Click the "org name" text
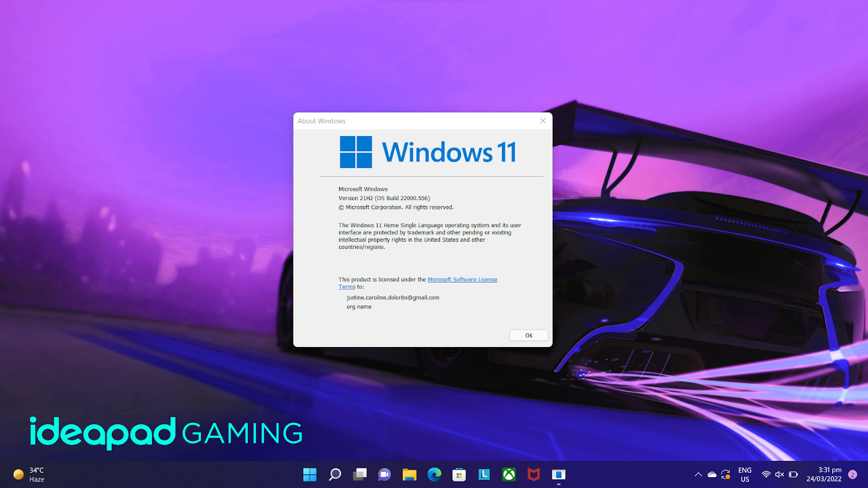This screenshot has height=488, width=868. 359,307
